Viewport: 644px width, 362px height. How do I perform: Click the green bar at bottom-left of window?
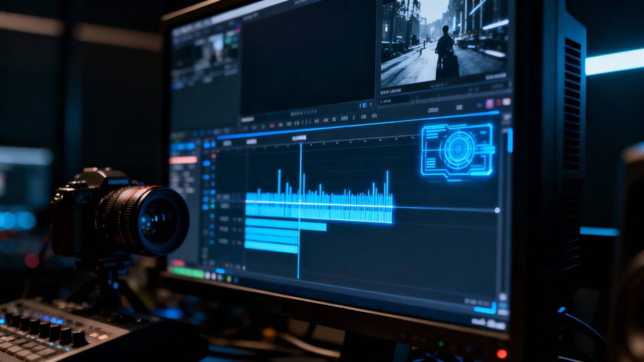coord(188,272)
